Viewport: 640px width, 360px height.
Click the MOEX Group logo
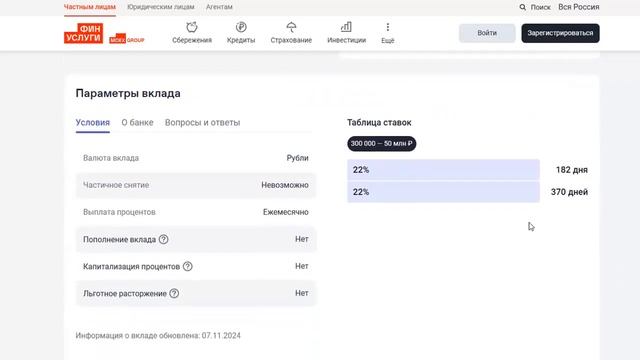coord(127,39)
